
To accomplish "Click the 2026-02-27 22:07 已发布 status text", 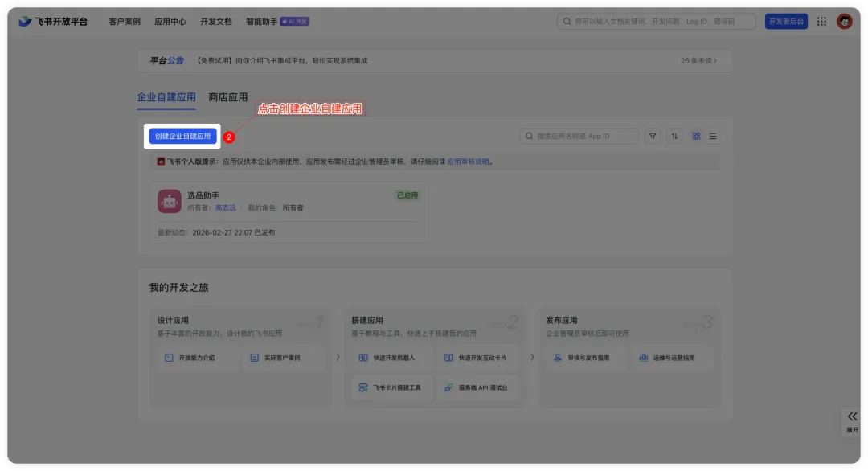I will click(234, 233).
